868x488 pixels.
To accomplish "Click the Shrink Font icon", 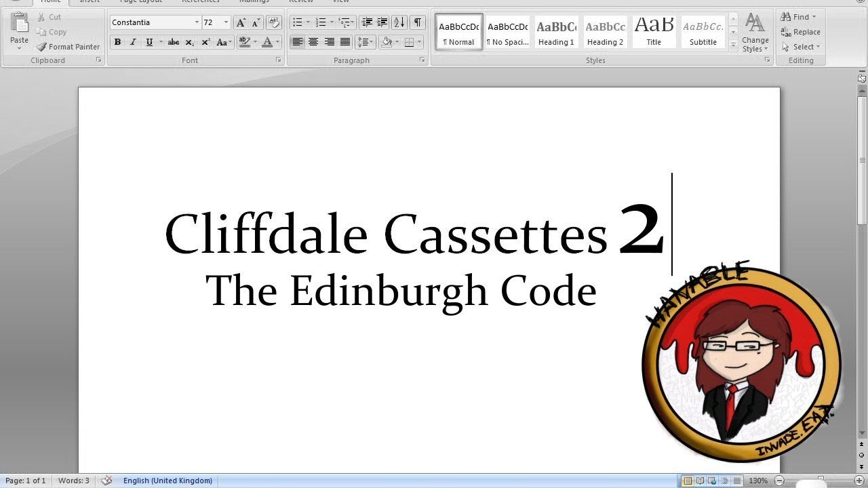I will coord(256,22).
